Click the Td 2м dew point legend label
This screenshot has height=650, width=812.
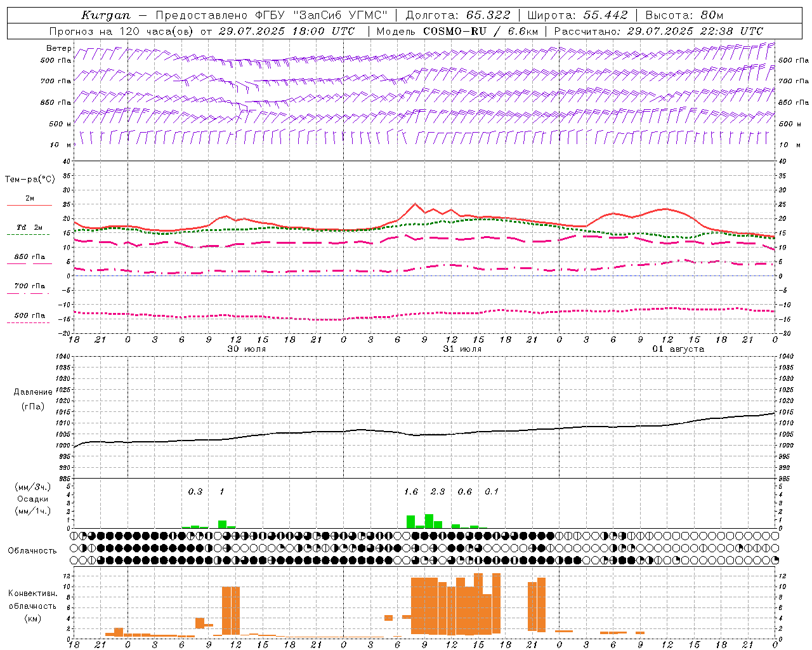click(x=29, y=227)
